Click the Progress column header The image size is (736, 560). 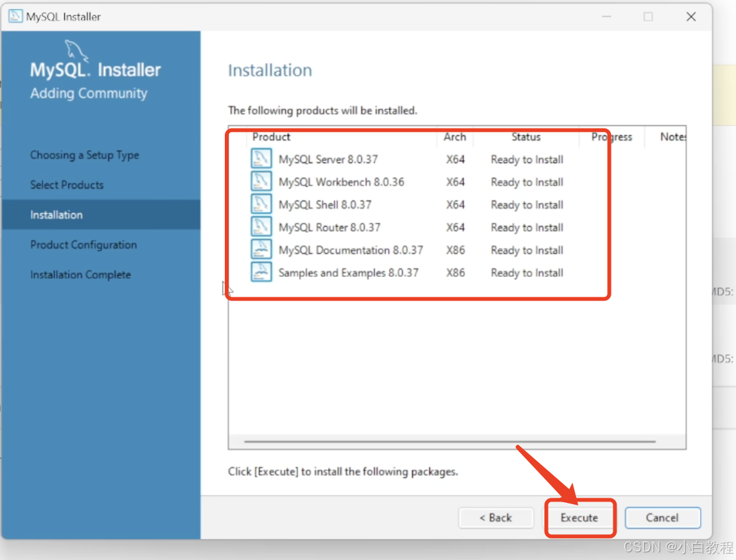pyautogui.click(x=611, y=137)
